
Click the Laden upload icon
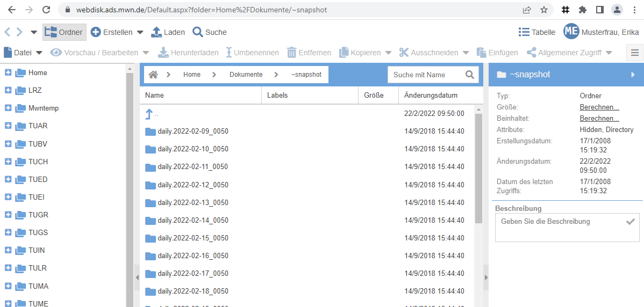click(x=156, y=32)
